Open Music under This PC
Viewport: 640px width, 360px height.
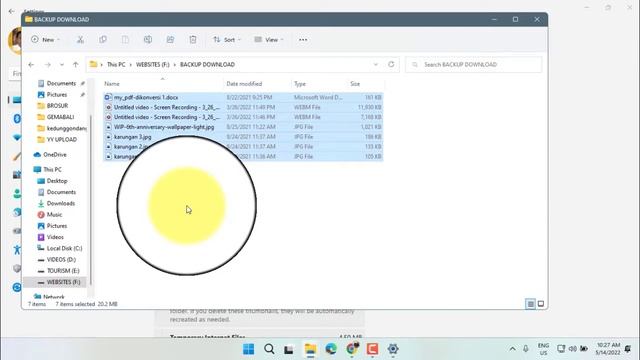click(50, 215)
